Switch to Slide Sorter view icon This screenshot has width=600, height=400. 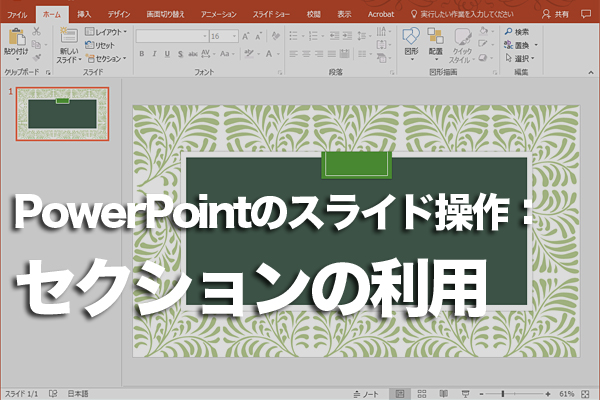422,394
